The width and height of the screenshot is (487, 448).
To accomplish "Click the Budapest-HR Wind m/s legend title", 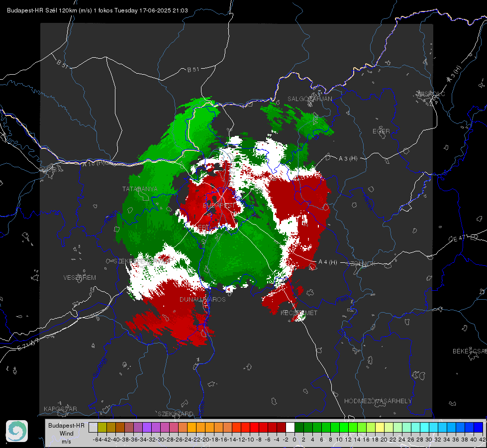I will (66, 434).
